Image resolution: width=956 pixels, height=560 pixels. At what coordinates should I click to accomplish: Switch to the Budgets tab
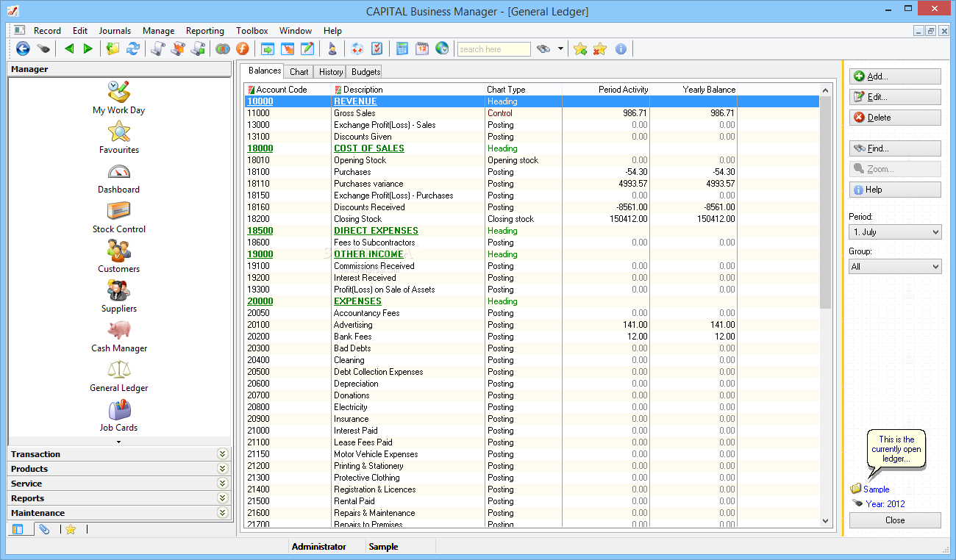(x=365, y=72)
